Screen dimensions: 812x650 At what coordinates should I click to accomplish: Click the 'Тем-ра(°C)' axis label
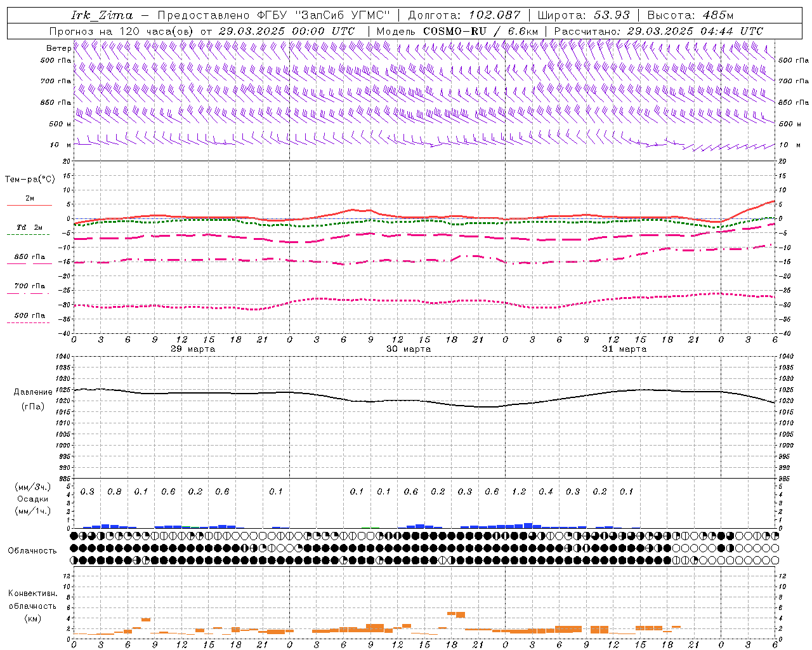click(30, 180)
